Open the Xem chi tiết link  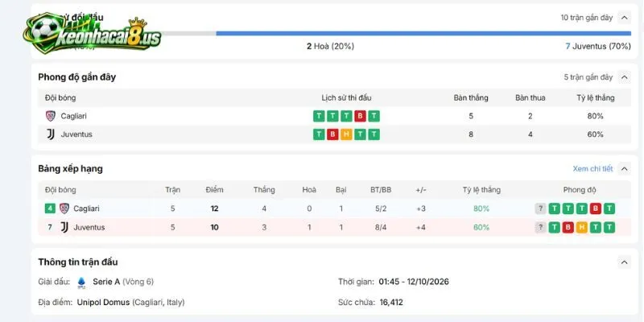(592, 169)
